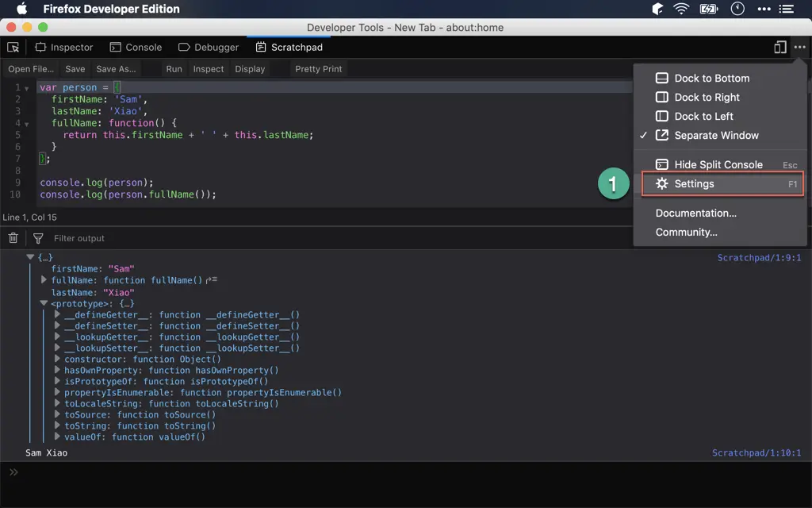Expand the fullName function entry
The width and height of the screenshot is (812, 508).
point(44,280)
